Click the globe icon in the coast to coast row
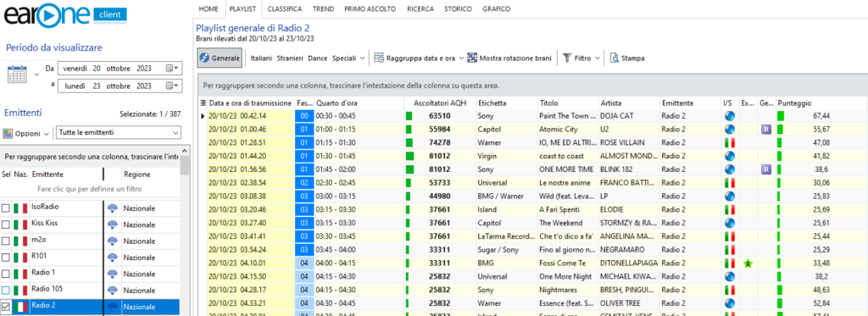868x316 pixels. [x=730, y=156]
